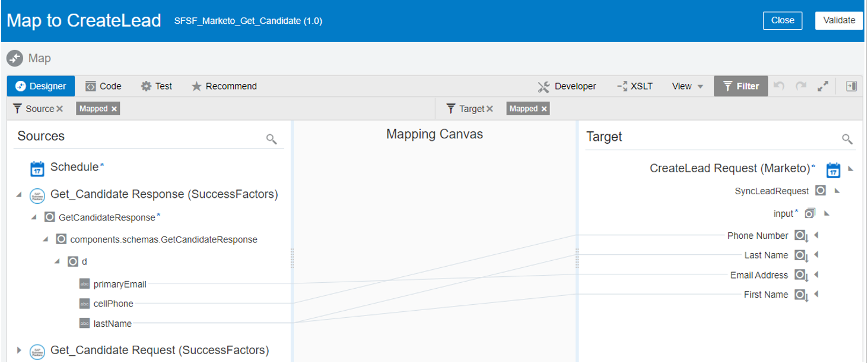Click components.schemas.GetCandidateResponse element icon
This screenshot has height=363, width=868.
tap(61, 239)
